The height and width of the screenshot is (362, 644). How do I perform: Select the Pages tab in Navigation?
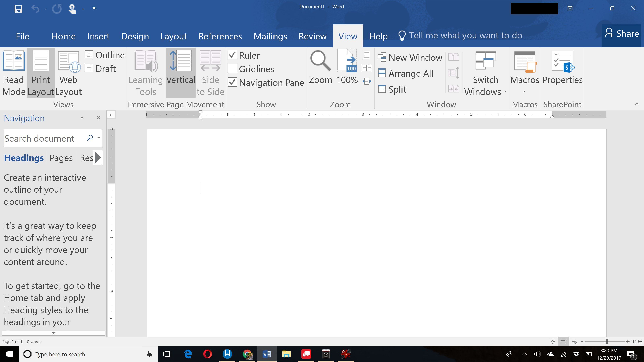pyautogui.click(x=61, y=158)
